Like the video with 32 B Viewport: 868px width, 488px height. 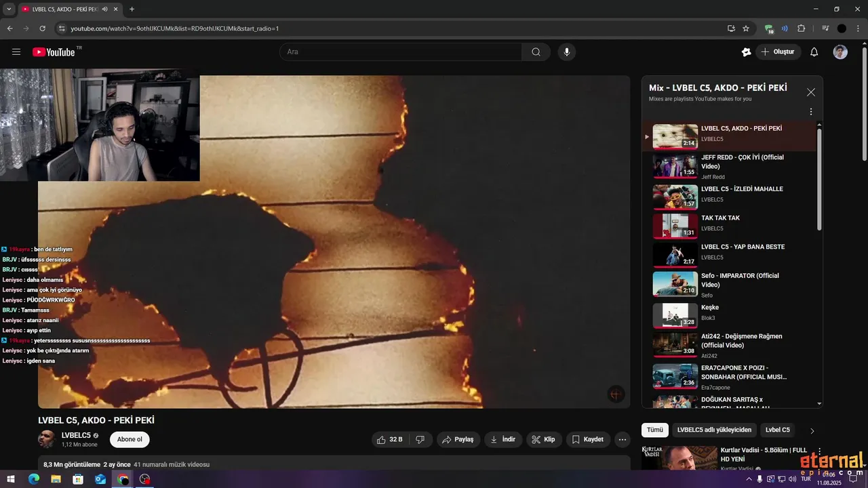389,439
